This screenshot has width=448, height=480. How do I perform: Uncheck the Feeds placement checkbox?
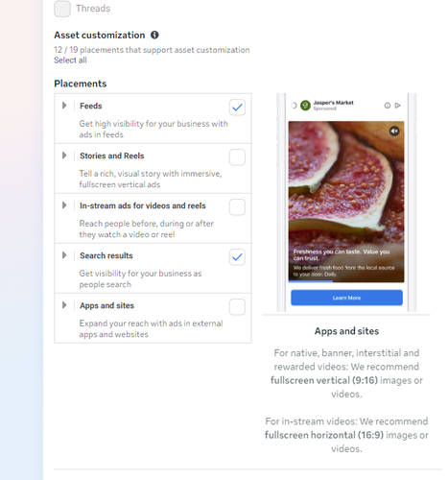pyautogui.click(x=237, y=108)
